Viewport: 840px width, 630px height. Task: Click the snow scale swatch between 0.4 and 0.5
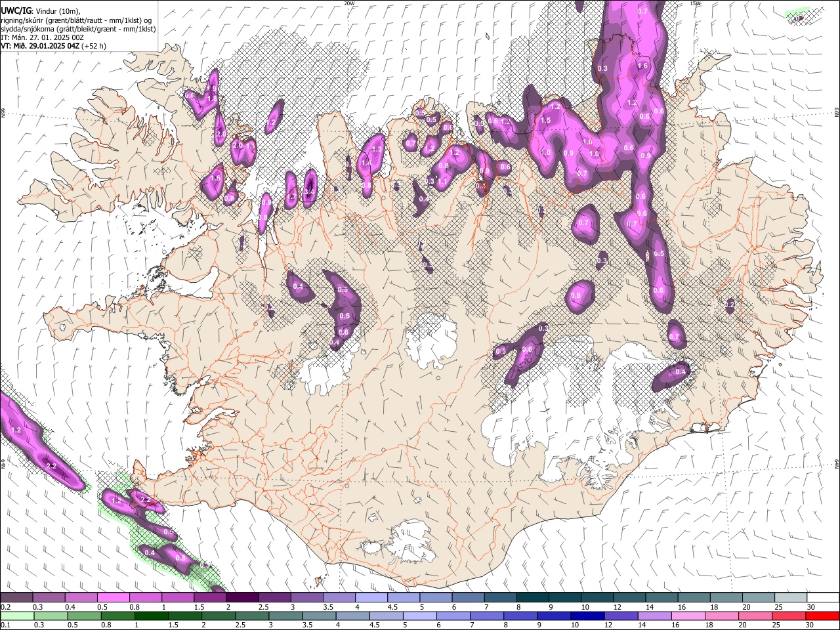tap(81, 597)
